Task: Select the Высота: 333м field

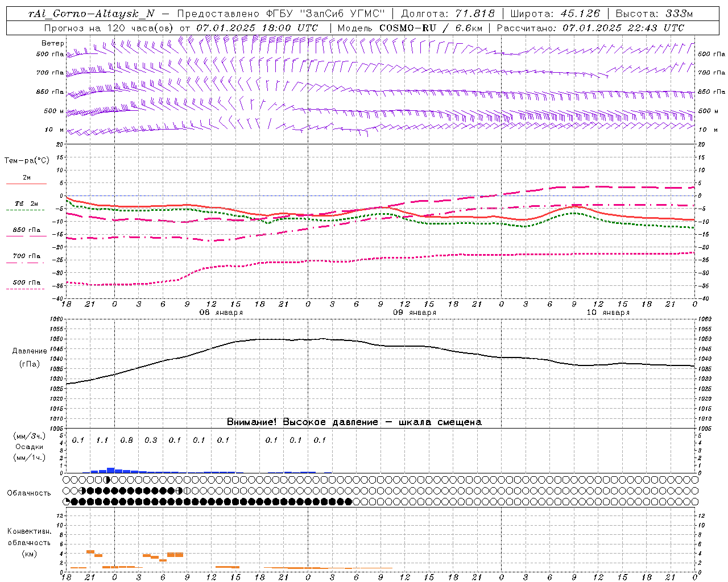Action: tap(654, 14)
